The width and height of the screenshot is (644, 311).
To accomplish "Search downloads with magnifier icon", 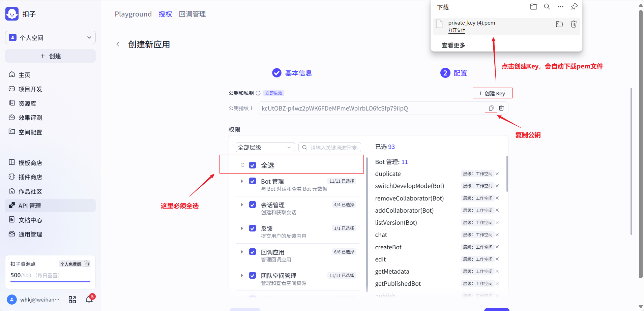I will [x=547, y=7].
